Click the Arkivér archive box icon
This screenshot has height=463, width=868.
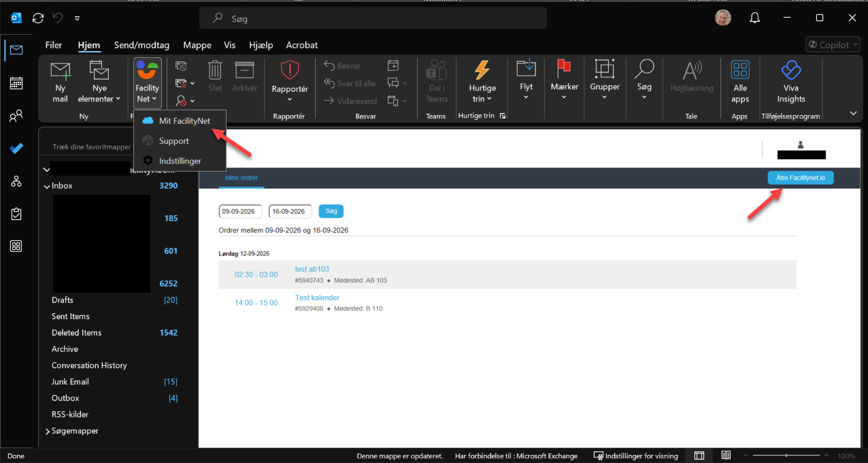pos(244,76)
